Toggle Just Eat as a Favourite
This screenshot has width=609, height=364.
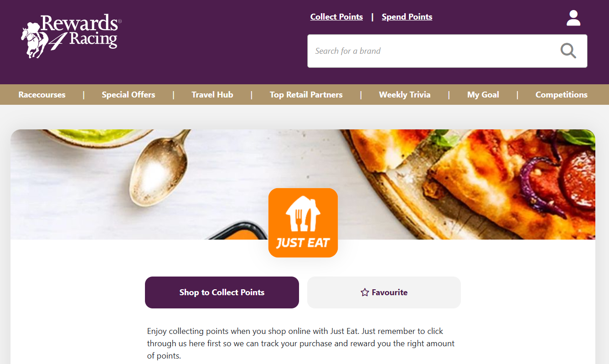click(384, 292)
